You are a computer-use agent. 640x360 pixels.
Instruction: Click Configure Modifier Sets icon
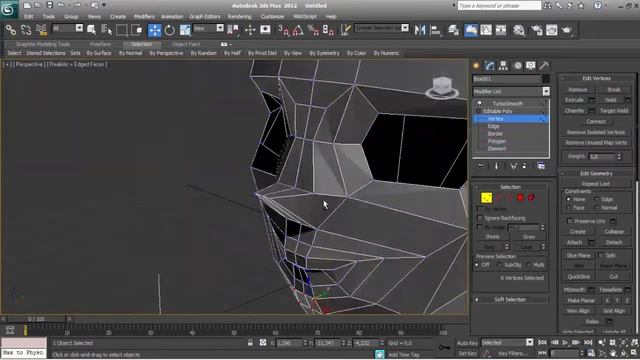[x=541, y=166]
